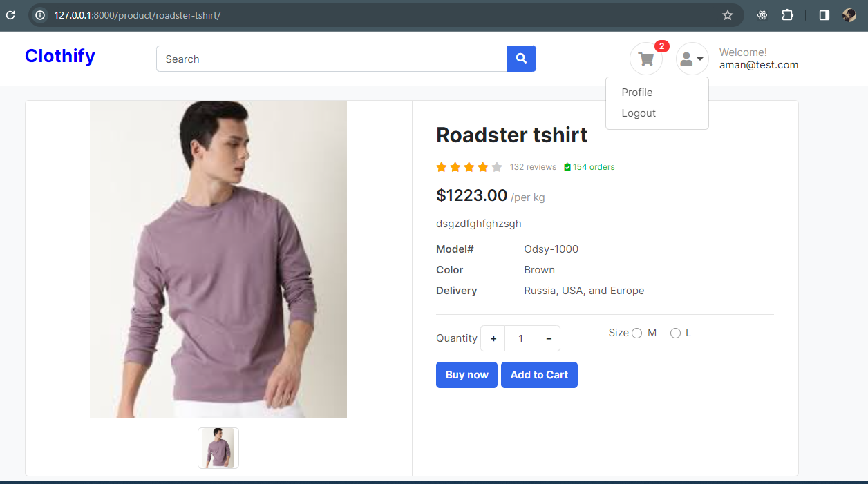This screenshot has height=484, width=868.
Task: Open the shopping cart icon
Action: (x=645, y=59)
